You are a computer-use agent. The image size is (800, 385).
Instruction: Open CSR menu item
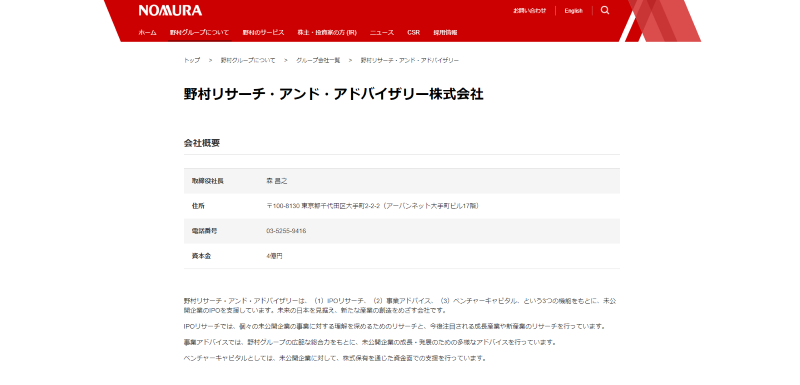point(413,32)
